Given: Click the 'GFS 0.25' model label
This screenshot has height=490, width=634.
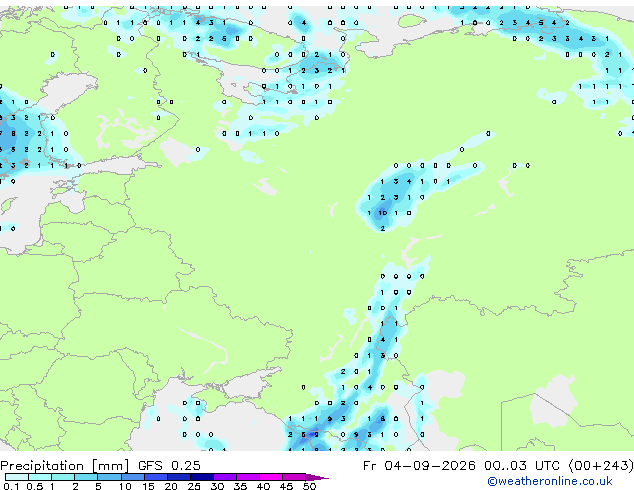Looking at the screenshot, I should (x=169, y=466).
